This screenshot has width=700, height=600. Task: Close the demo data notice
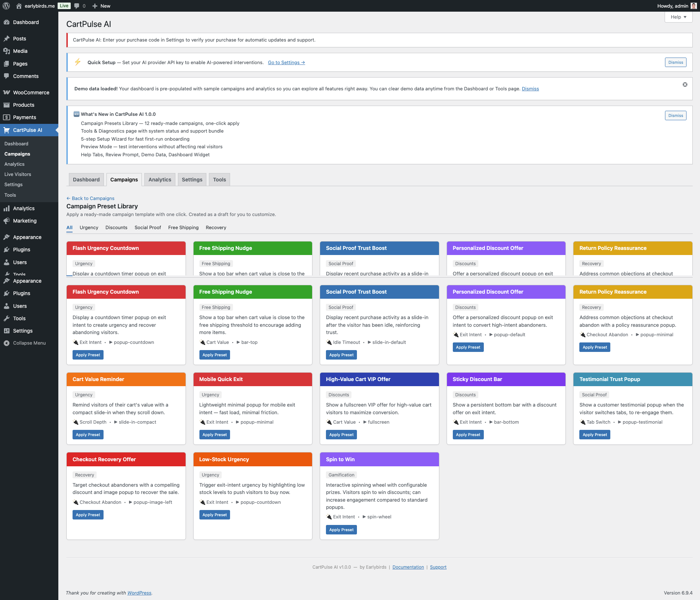(x=685, y=85)
